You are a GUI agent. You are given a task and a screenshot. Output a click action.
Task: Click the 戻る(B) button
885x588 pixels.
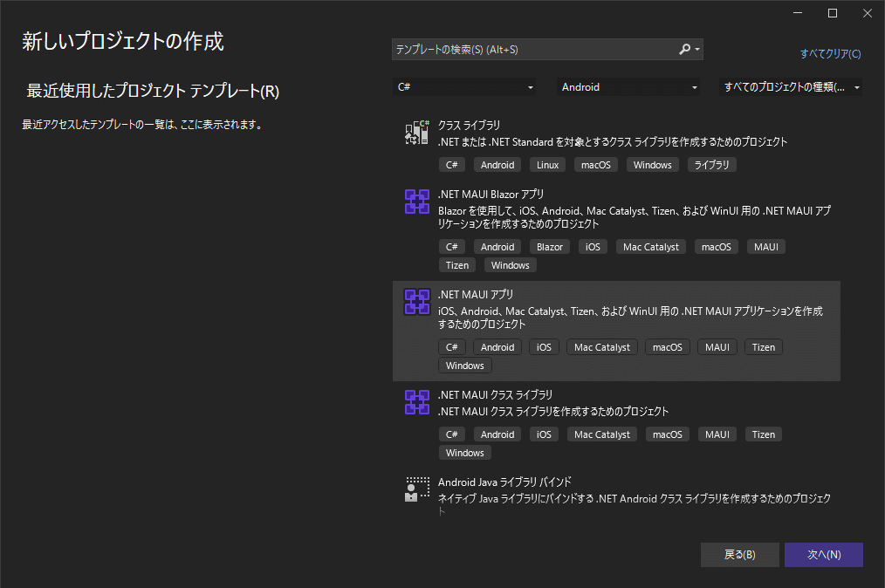(739, 555)
